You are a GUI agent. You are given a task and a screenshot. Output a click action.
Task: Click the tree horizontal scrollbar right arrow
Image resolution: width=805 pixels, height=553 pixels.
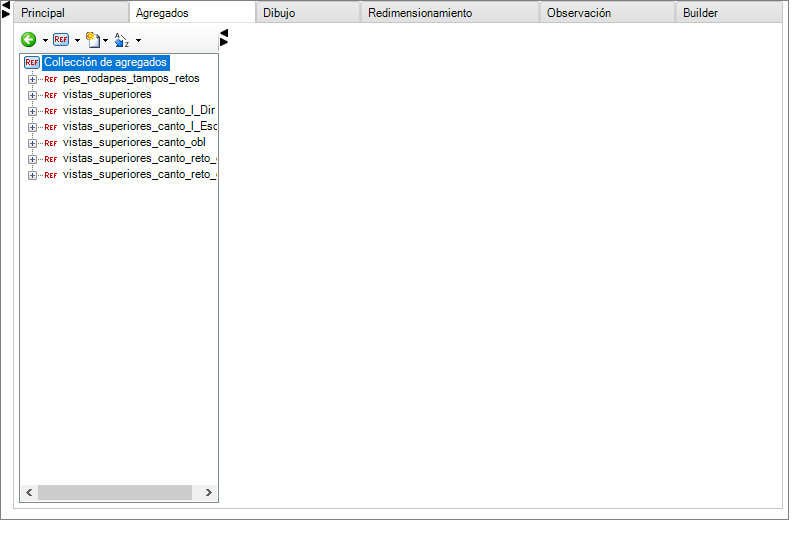pos(208,492)
